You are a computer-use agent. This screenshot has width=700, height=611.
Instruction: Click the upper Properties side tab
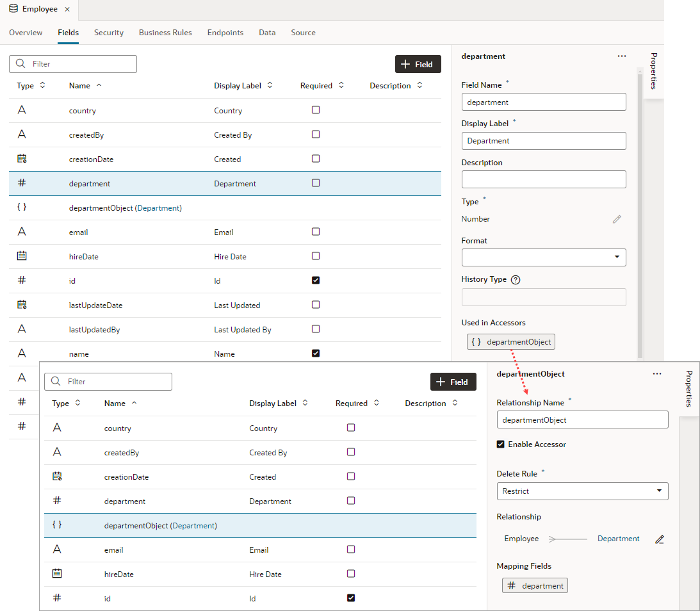pyautogui.click(x=654, y=70)
